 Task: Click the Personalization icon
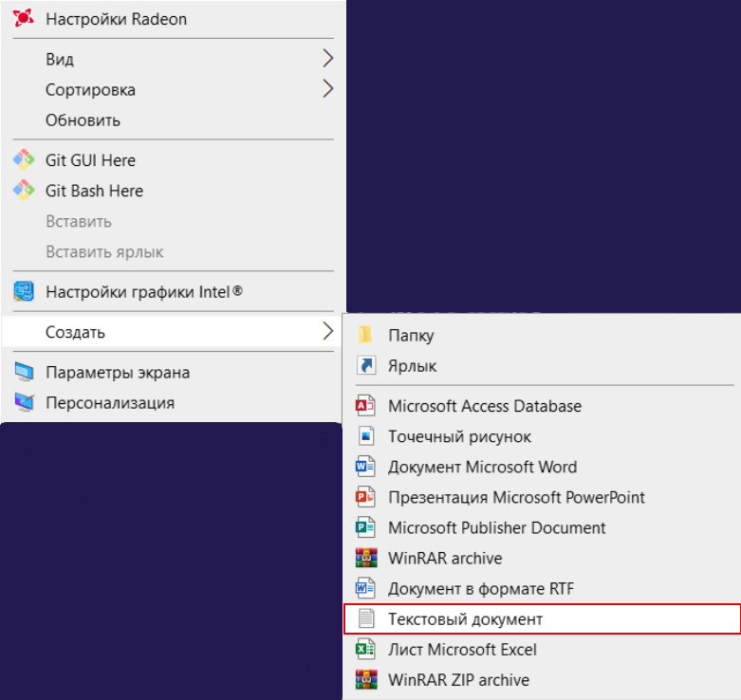coord(24,402)
